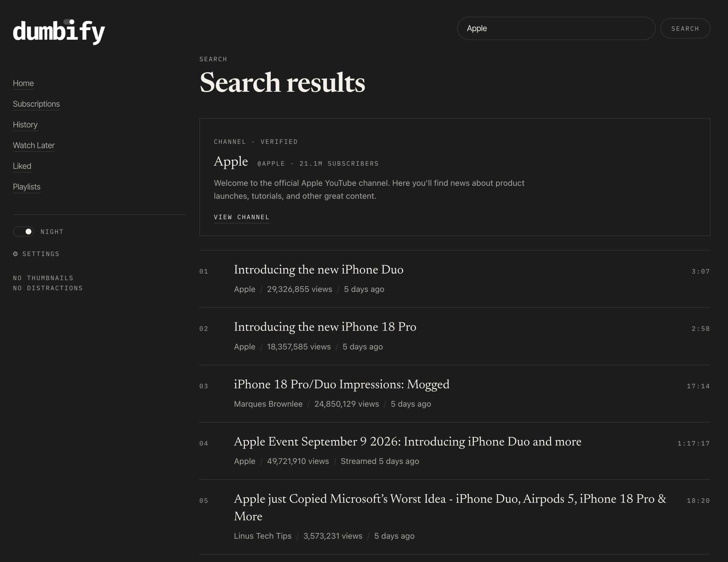The height and width of the screenshot is (562, 728).
Task: Click '3,573,231 views' text
Action: [x=333, y=536]
